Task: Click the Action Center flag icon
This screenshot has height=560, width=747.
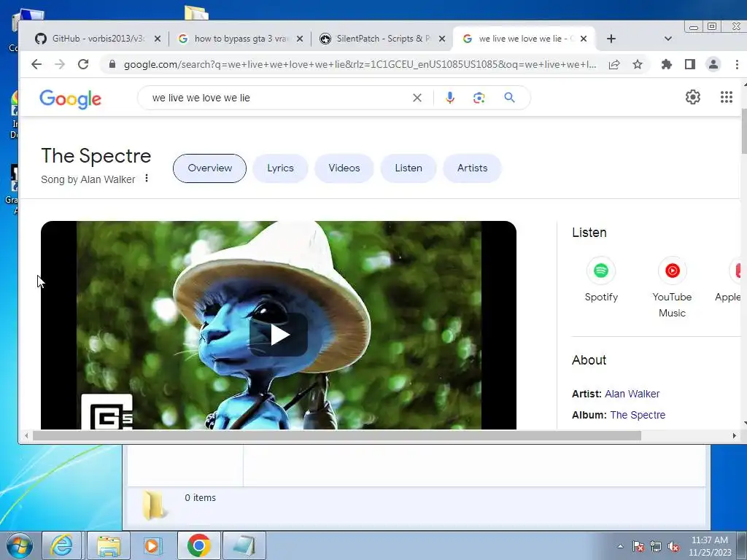Action: pos(638,546)
